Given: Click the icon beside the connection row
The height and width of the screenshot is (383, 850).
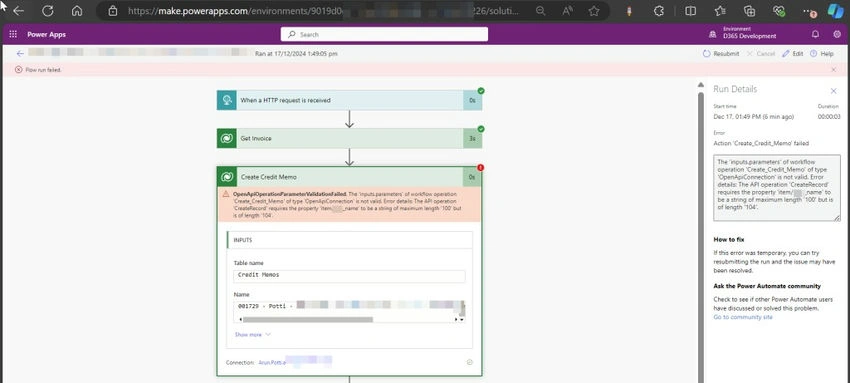Looking at the screenshot, I should [469, 362].
